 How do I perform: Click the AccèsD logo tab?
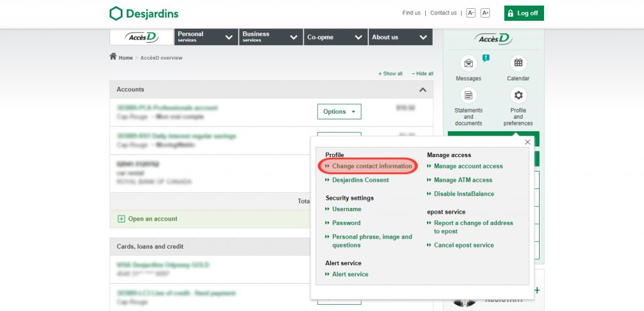click(x=142, y=37)
